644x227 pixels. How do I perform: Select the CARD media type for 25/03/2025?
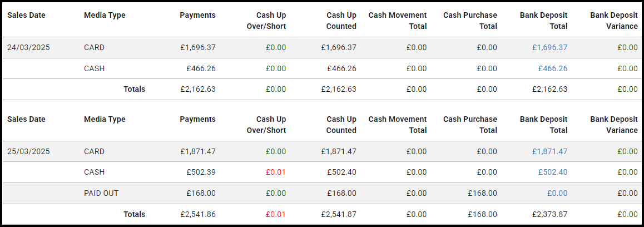tap(94, 151)
